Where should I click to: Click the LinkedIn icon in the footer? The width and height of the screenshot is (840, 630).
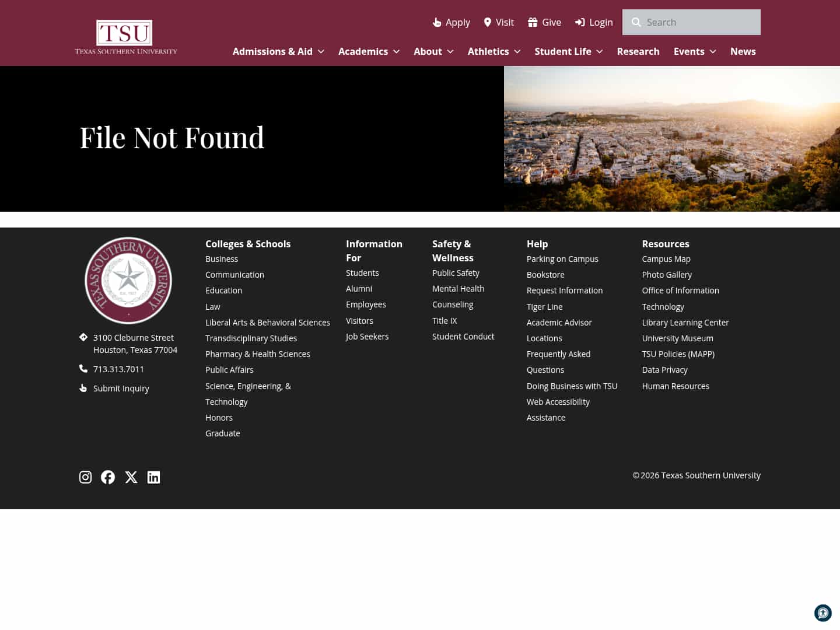point(153,477)
